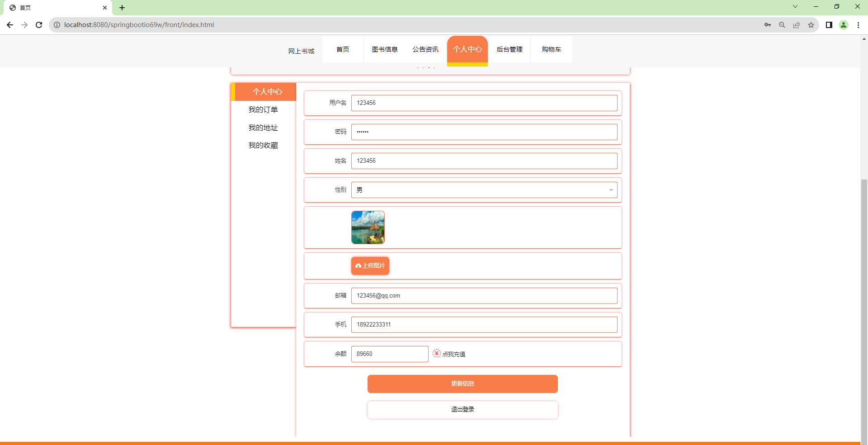
Task: Click the reload page button
Action: (39, 25)
